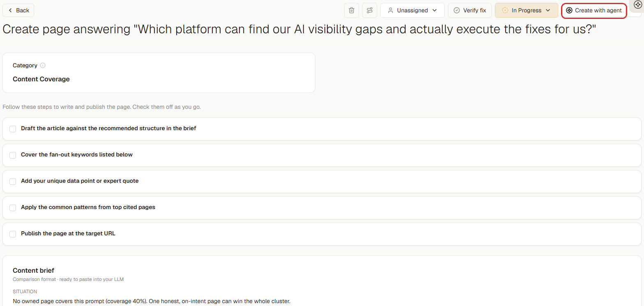Click the Verify fix button

point(470,10)
